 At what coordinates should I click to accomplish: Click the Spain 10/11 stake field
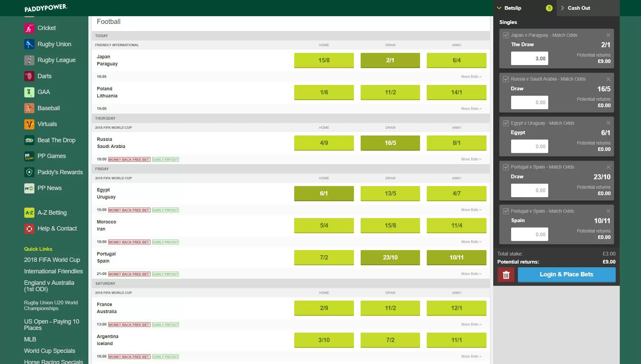pos(529,235)
